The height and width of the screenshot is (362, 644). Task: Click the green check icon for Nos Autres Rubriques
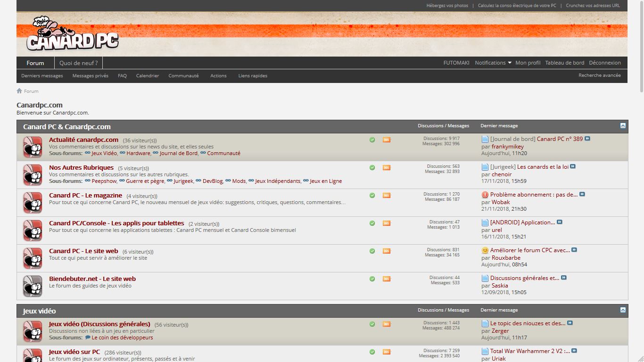(x=372, y=167)
